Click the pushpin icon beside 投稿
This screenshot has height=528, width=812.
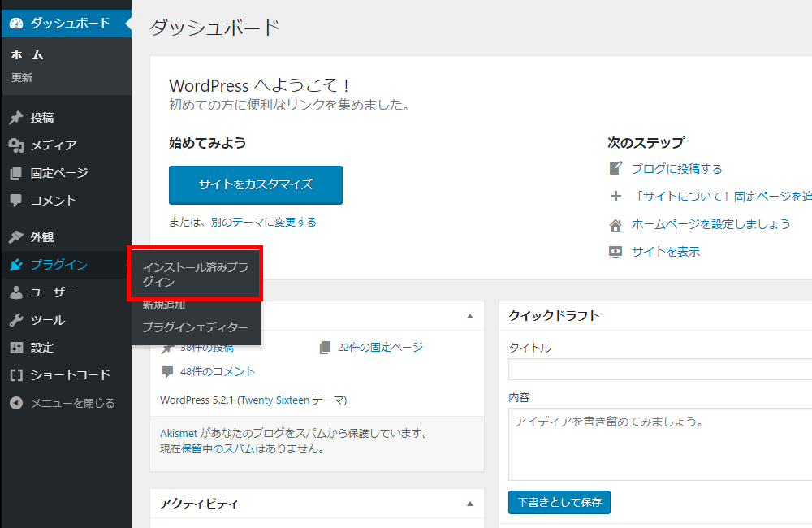(15, 118)
